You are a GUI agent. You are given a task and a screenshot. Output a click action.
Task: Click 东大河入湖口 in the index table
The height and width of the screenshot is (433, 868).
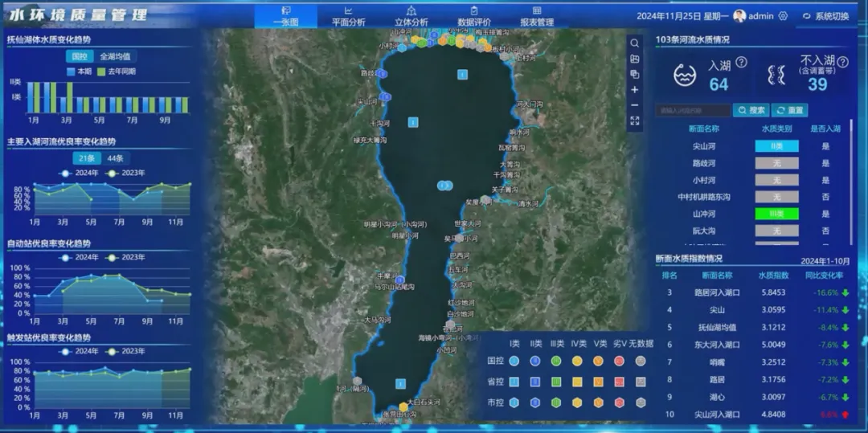717,345
